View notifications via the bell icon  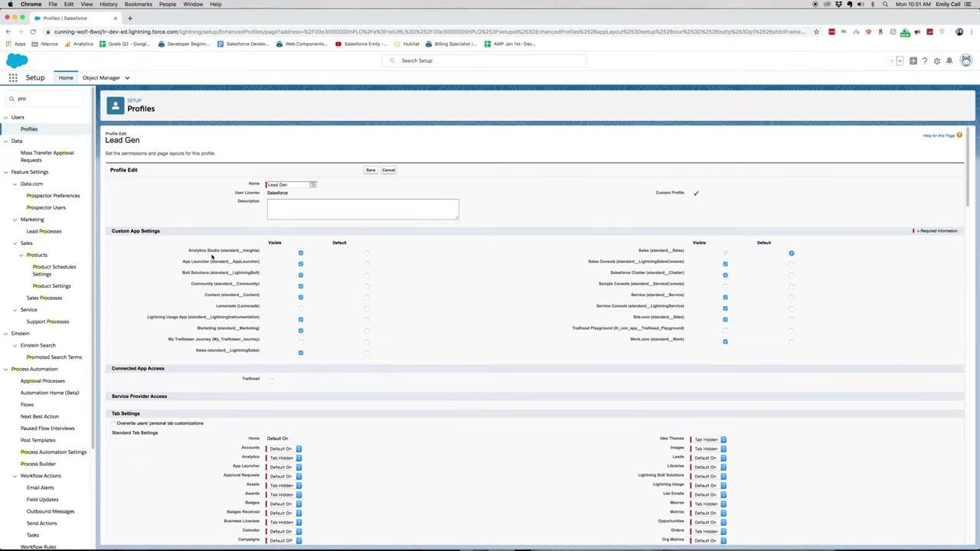[949, 60]
